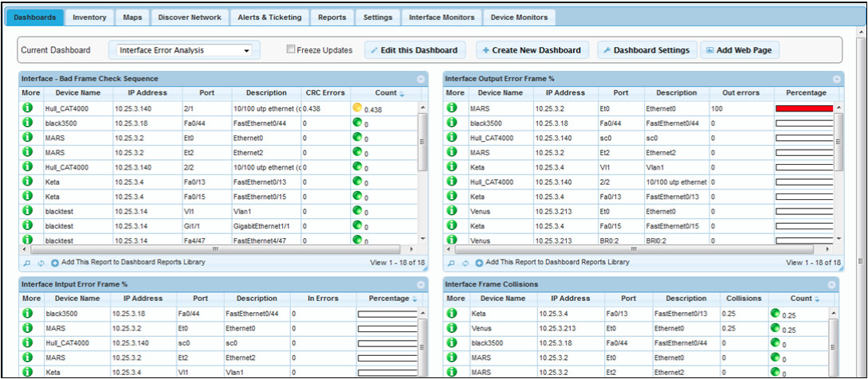Open info icon for Hull_CAT4000 sc0 in Output Error panel

[452, 137]
